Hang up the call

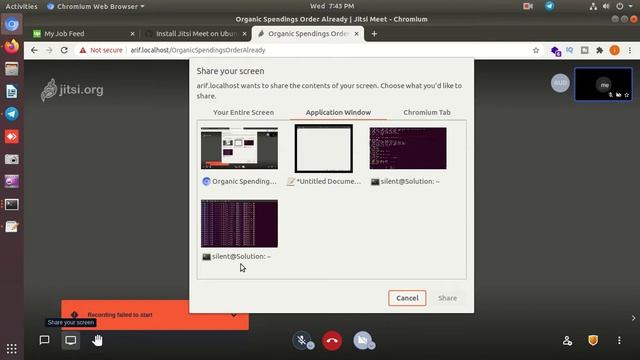(332, 340)
